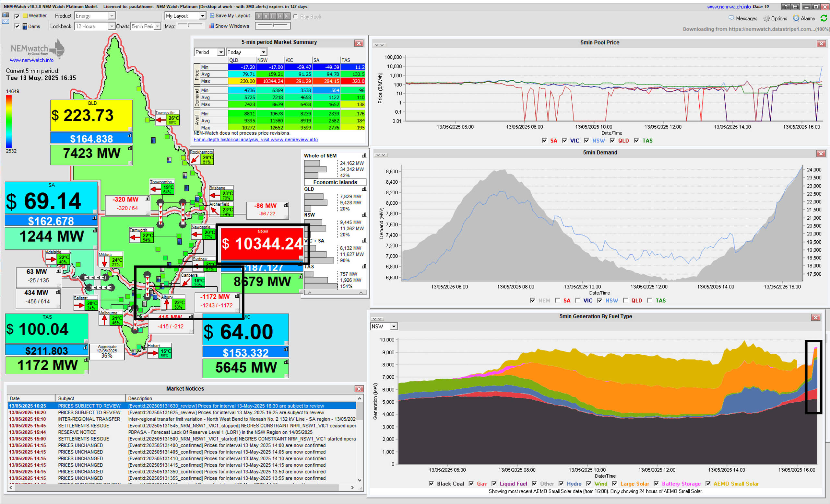Click the skip-to-end playback control

(x=287, y=16)
